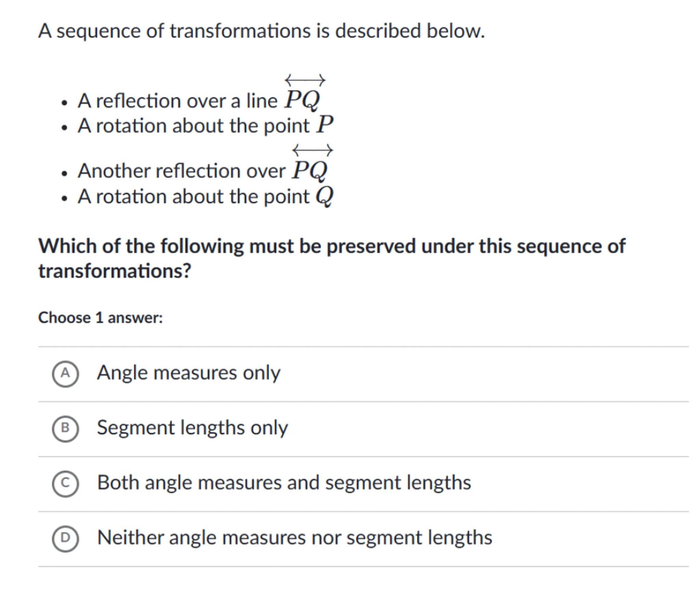Click the "Another reflection over" bullet text
Screen dimensions: 700x590
[x=181, y=171]
